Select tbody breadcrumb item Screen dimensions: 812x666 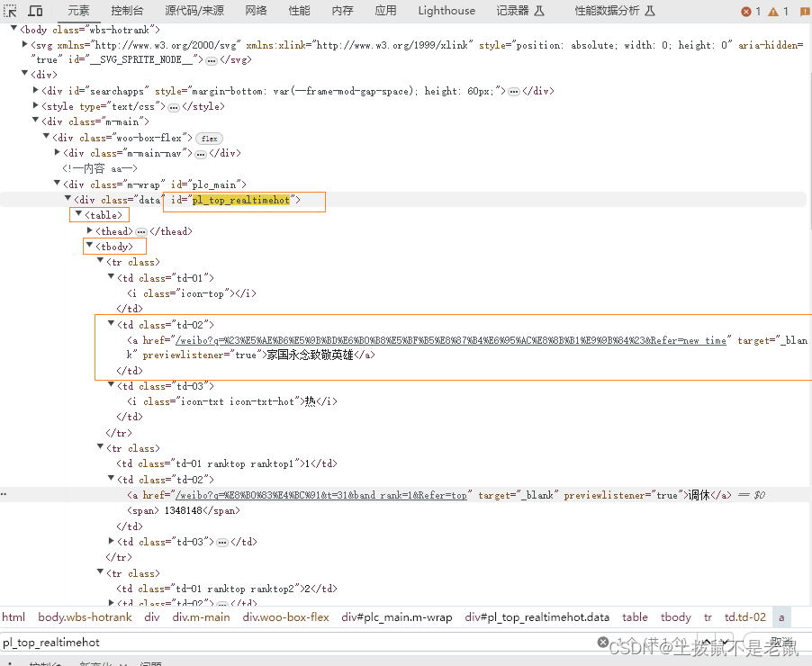[676, 617]
